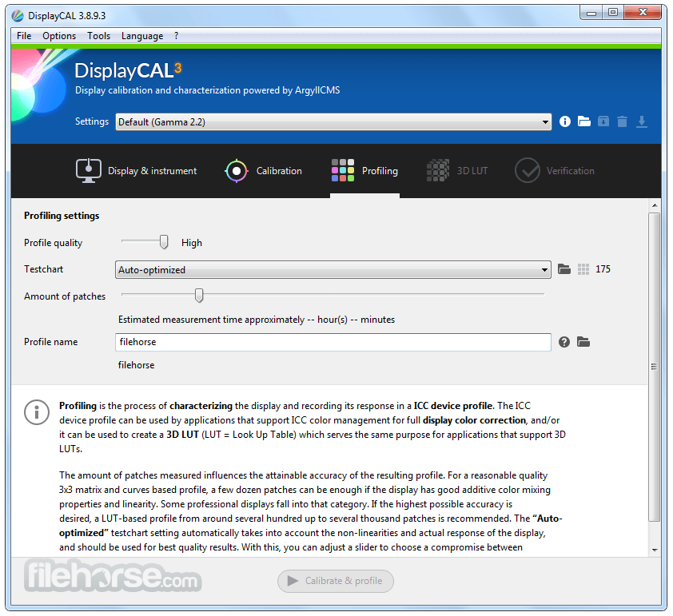
Task: Open the testchart editor grid icon
Action: click(x=583, y=269)
